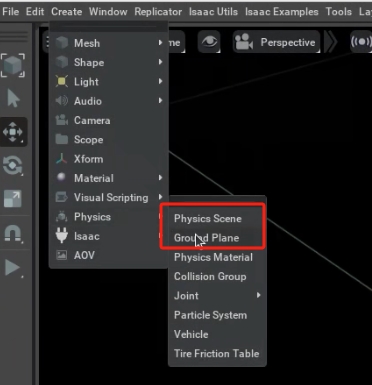Activate the Rotate tool

13,165
